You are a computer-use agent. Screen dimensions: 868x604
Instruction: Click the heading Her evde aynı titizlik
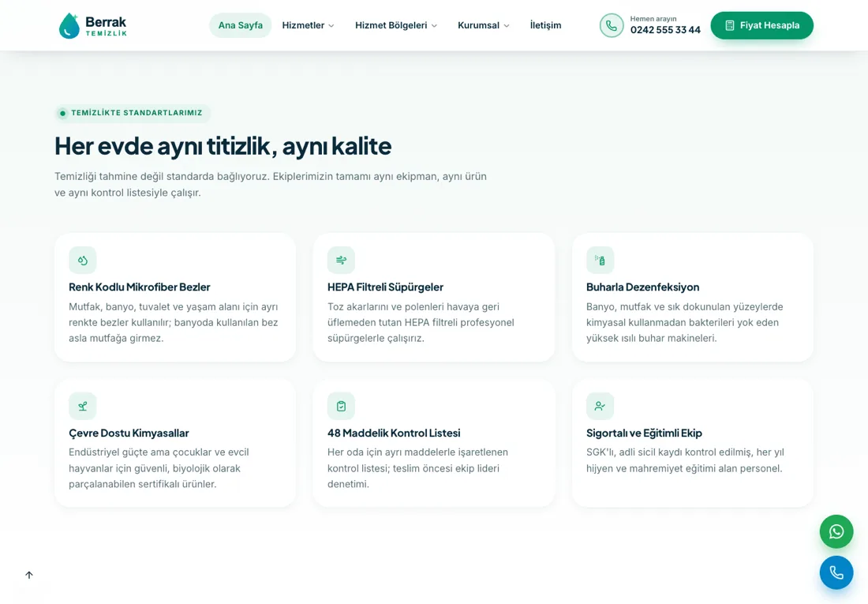coord(223,146)
